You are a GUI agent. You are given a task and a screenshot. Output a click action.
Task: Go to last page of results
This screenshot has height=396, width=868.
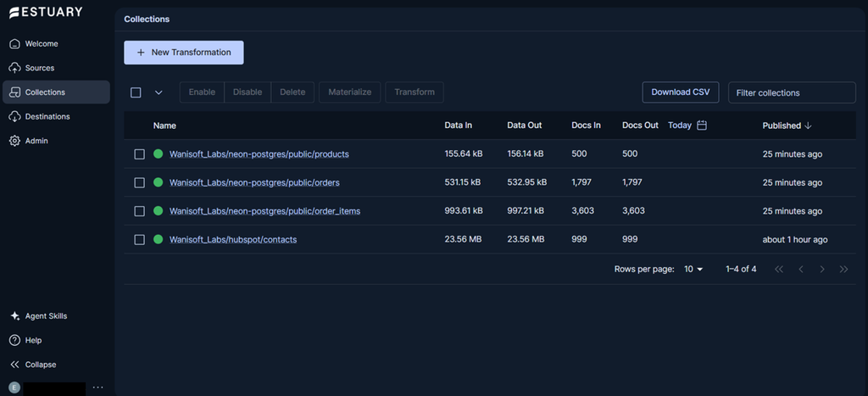coord(843,269)
